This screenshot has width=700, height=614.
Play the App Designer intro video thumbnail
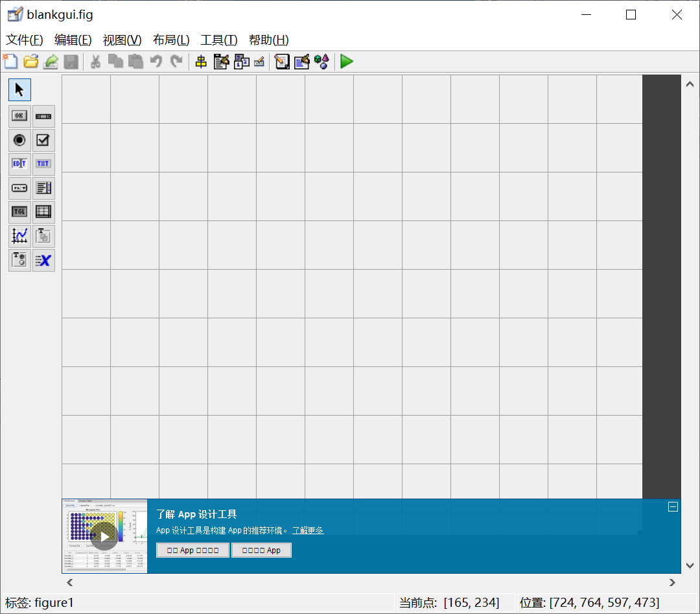(x=104, y=536)
